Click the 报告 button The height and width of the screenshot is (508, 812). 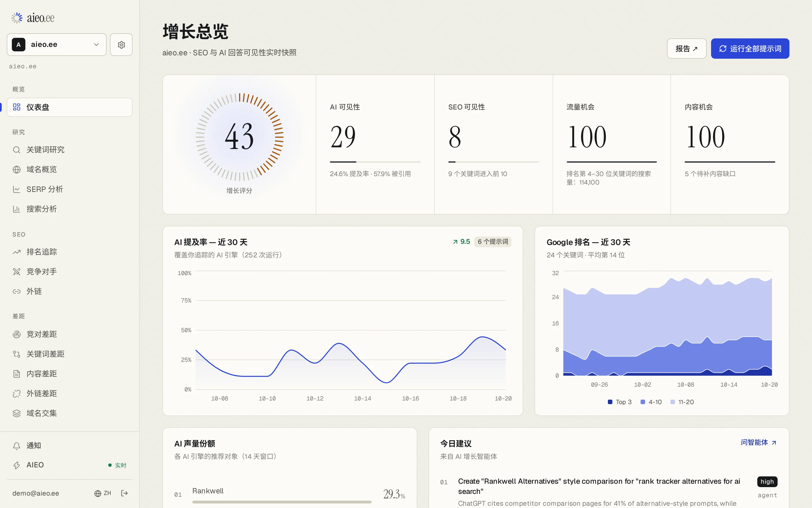(687, 49)
